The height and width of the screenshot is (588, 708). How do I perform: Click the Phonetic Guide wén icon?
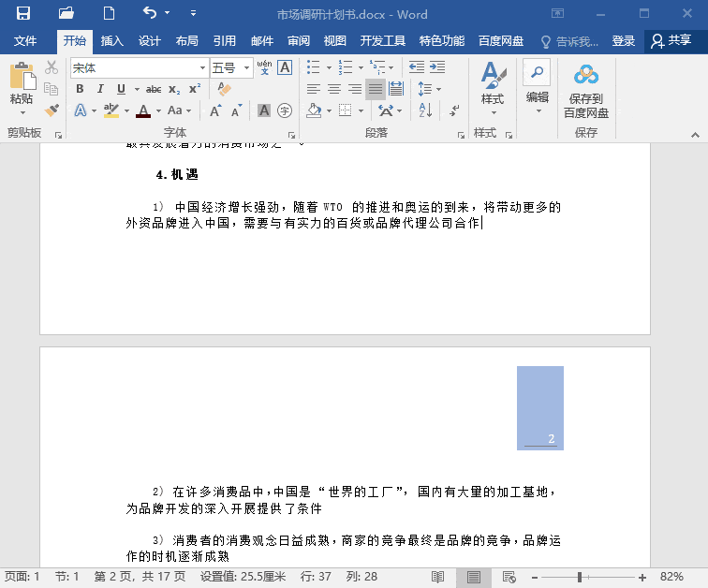tap(265, 67)
